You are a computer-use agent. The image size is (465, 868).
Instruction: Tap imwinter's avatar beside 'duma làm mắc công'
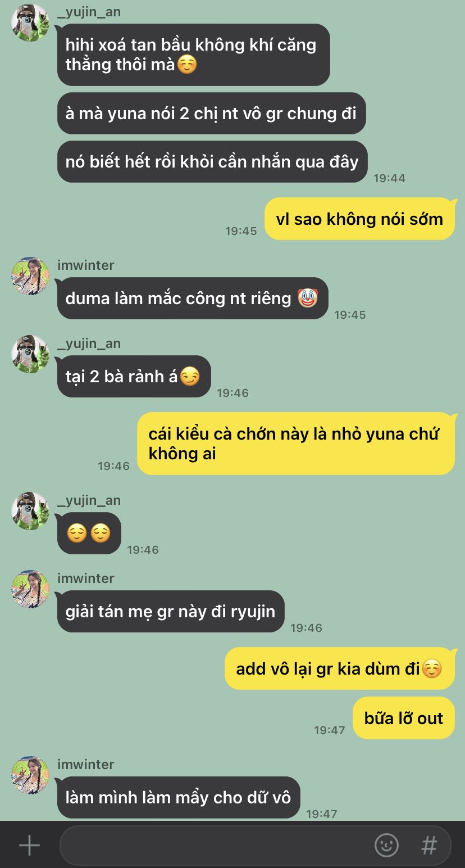[x=30, y=276]
